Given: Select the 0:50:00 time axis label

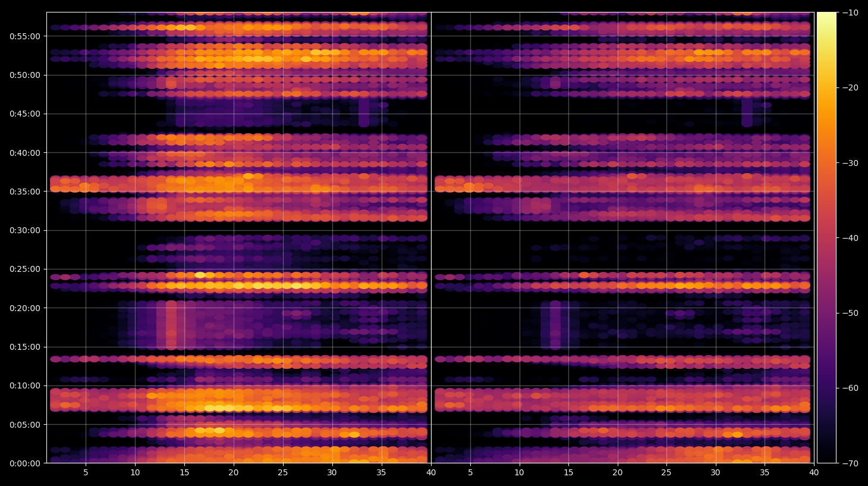Looking at the screenshot, I should tap(25, 75).
